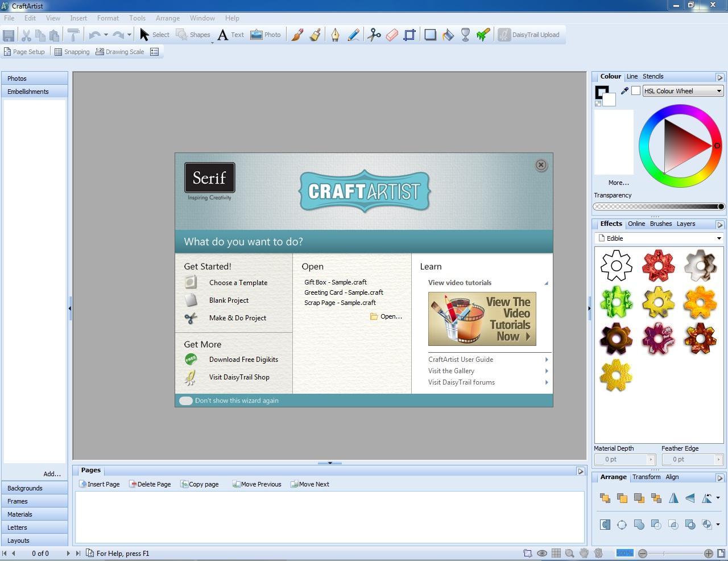Image resolution: width=728 pixels, height=561 pixels.
Task: Switch to the Transform tab
Action: (646, 477)
